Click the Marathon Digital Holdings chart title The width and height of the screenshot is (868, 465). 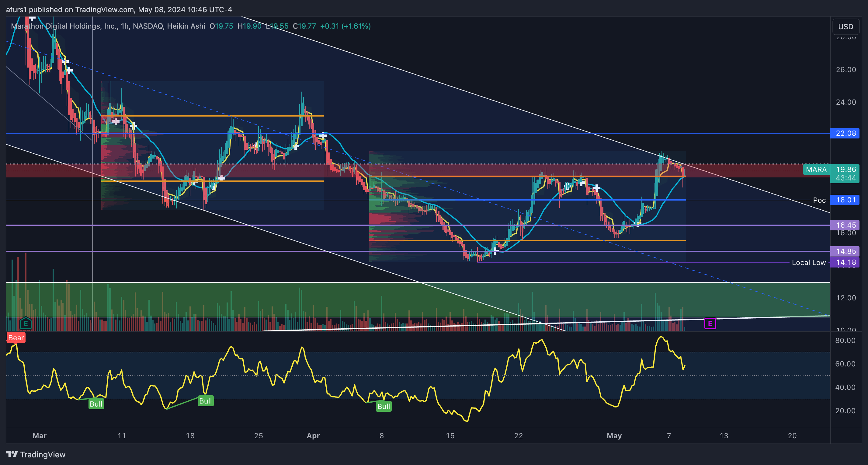coord(108,26)
